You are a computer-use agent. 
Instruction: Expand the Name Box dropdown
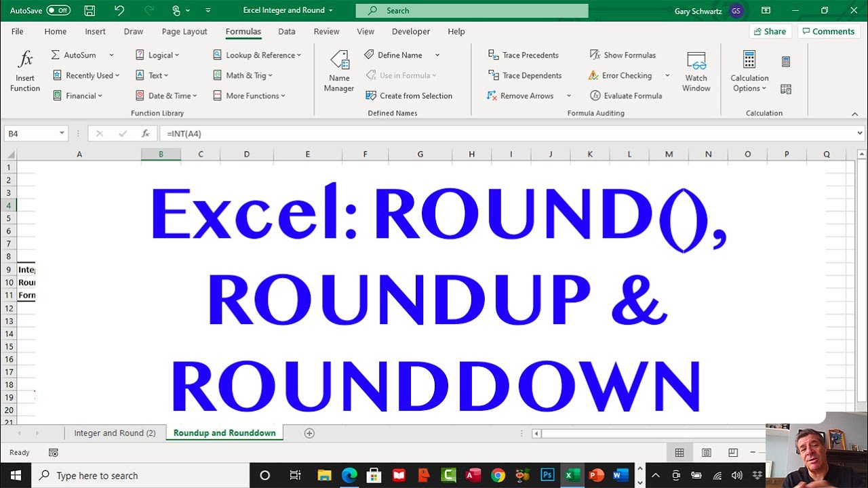pyautogui.click(x=62, y=134)
